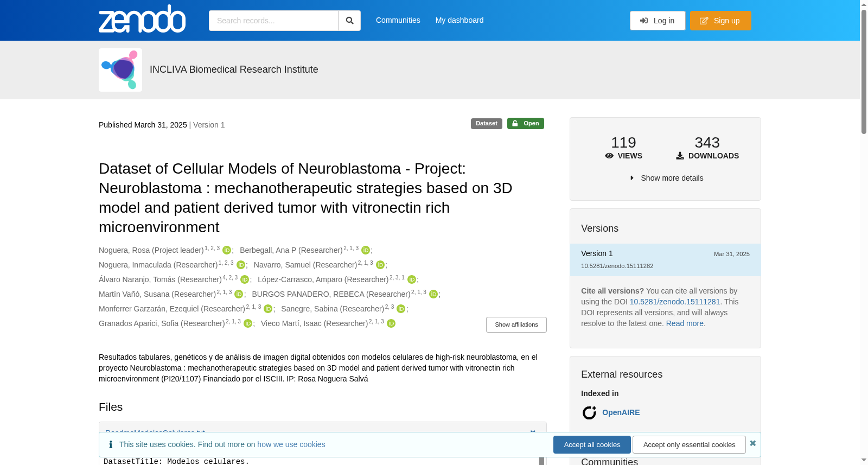Choose Accept only essential cookies
This screenshot has height=465, width=868.
(690, 444)
